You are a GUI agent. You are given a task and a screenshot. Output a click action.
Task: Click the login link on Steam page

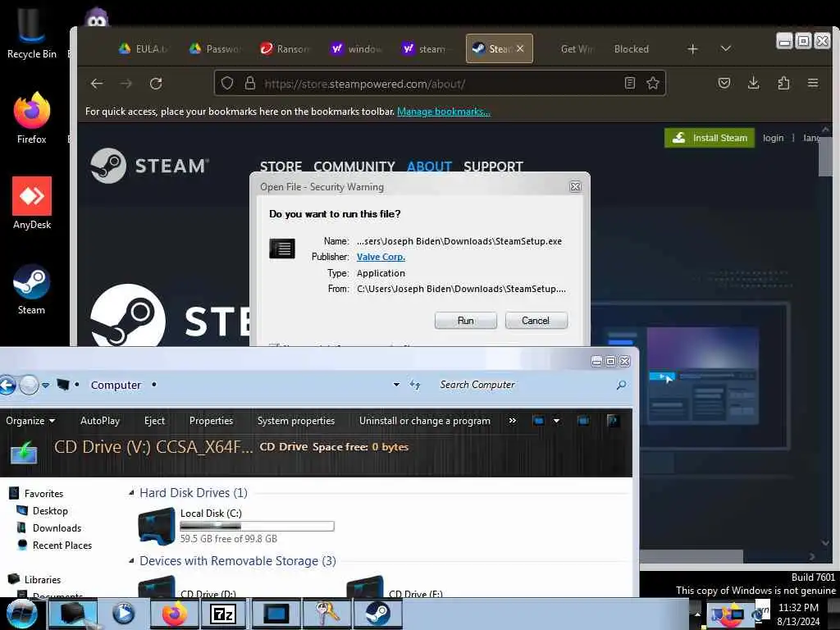point(773,138)
